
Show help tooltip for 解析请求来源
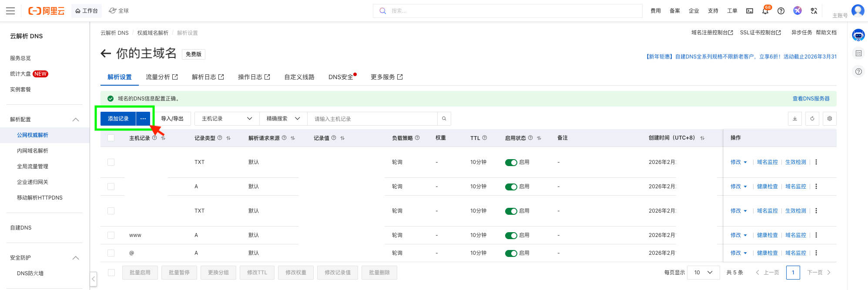click(x=284, y=138)
